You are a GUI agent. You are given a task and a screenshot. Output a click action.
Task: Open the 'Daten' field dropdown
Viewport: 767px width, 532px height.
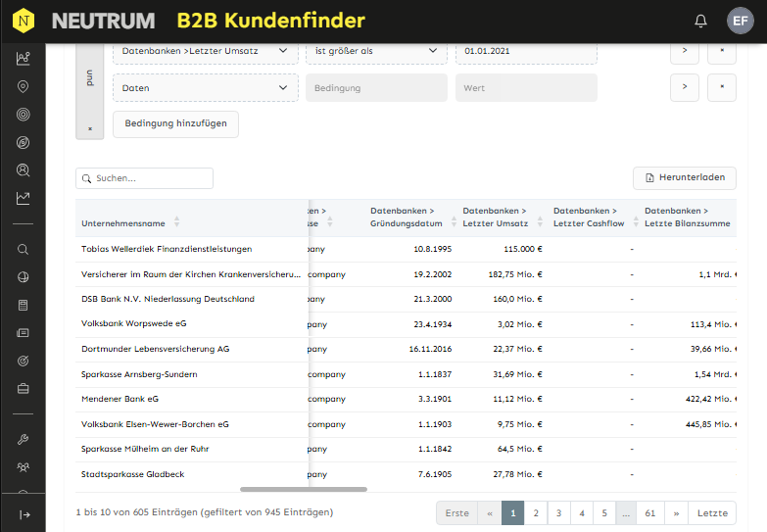[206, 88]
